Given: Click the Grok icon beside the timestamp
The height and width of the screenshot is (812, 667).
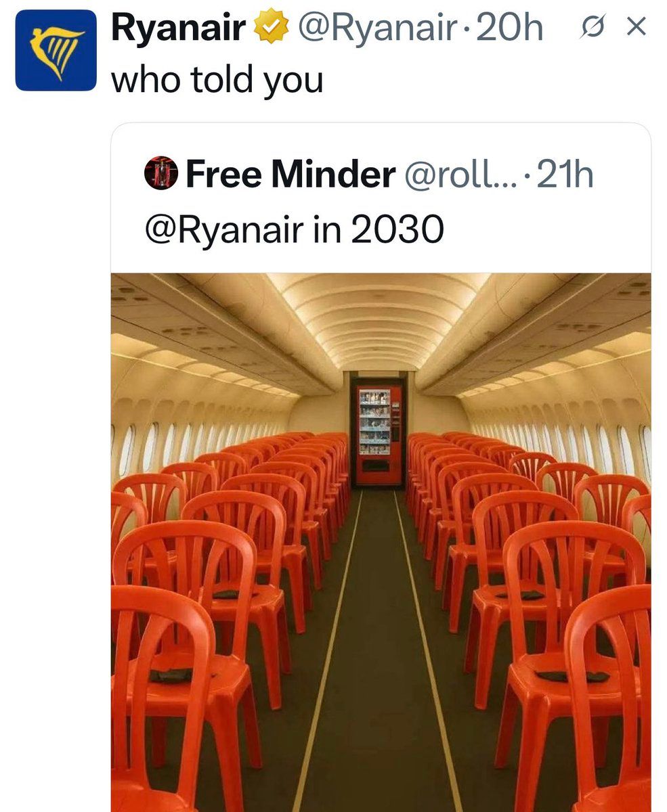Looking at the screenshot, I should (591, 28).
